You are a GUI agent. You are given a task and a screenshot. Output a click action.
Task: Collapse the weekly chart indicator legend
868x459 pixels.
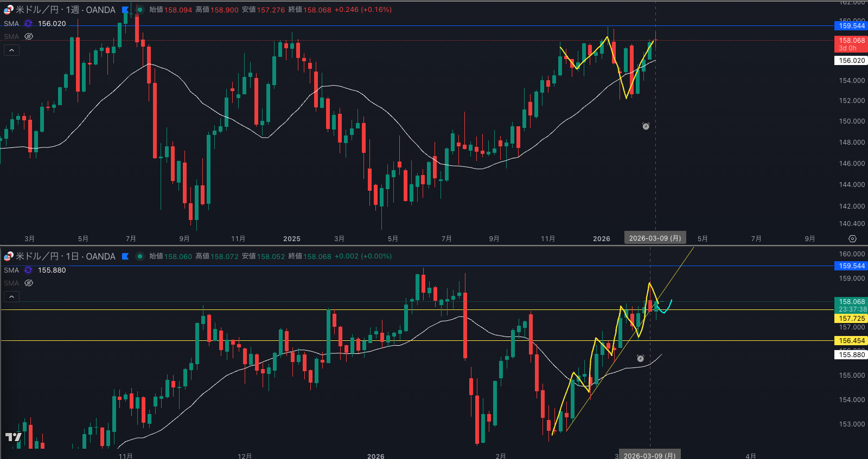(12, 50)
